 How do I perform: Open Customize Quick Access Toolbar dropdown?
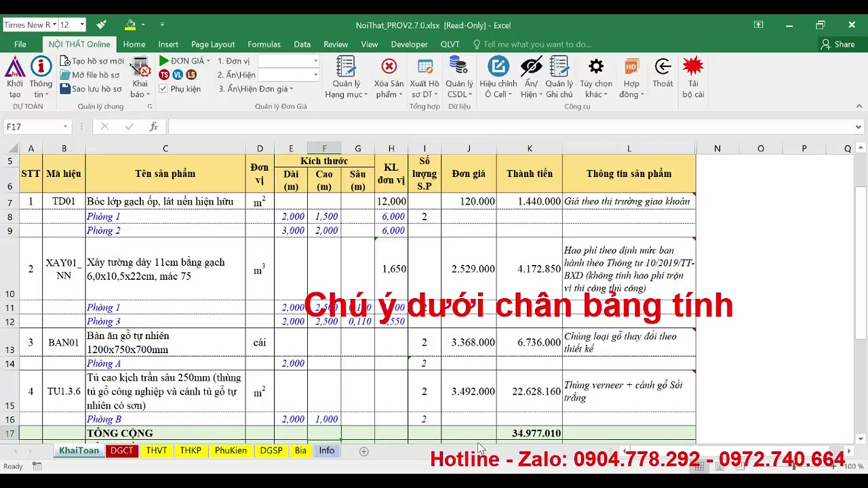(162, 25)
